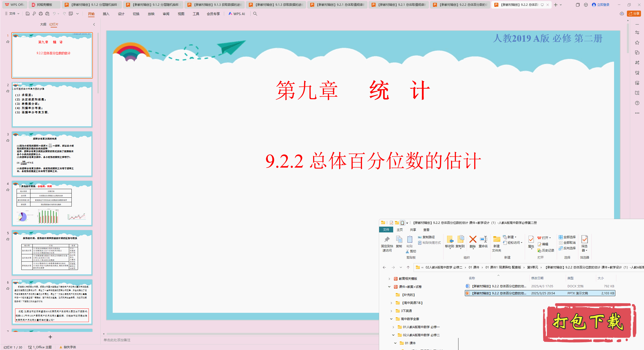This screenshot has width=644, height=350.
Task: Select the PPTX file row in Explorer
Action: (540, 293)
